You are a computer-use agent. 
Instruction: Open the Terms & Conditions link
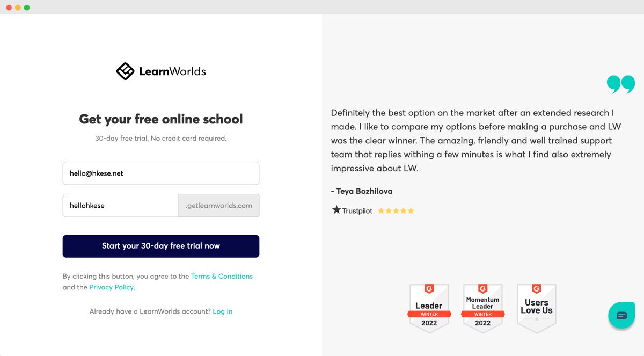click(222, 276)
